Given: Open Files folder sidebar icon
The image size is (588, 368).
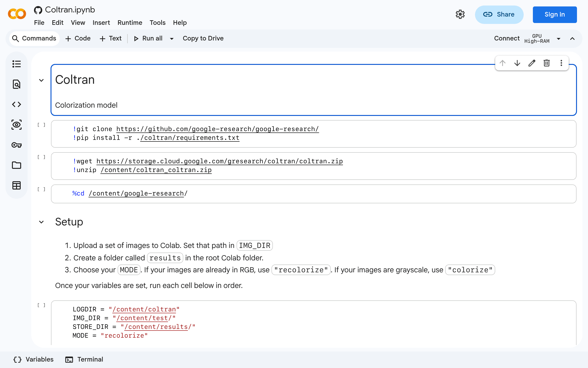Looking at the screenshot, I should pos(17,165).
